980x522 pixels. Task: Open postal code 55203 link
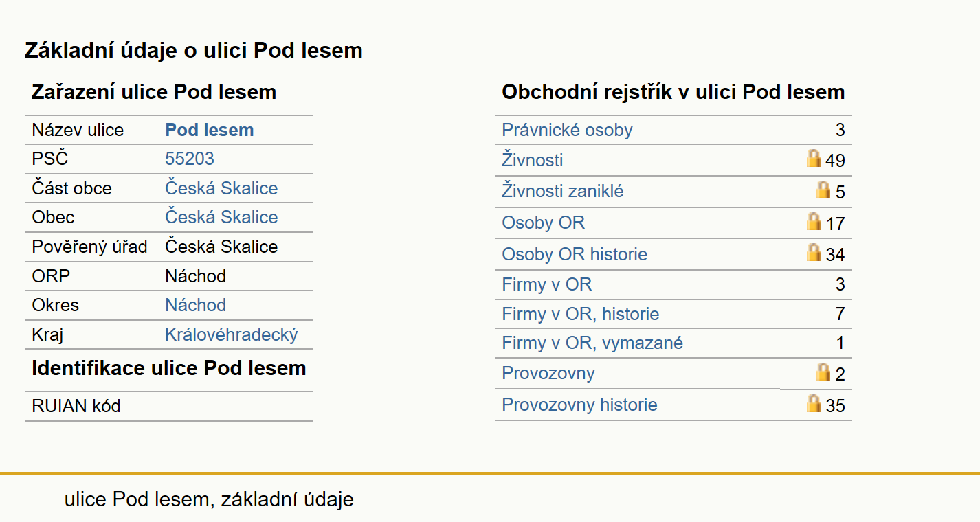click(x=190, y=159)
